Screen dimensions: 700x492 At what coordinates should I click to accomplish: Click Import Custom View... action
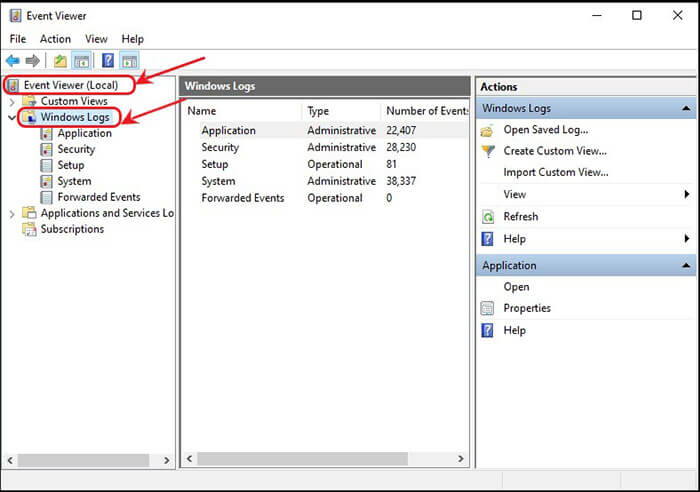click(556, 172)
